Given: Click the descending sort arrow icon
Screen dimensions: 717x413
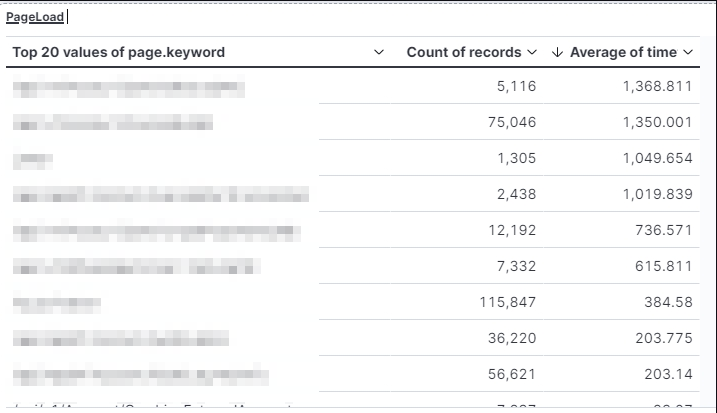Looking at the screenshot, I should 558,52.
